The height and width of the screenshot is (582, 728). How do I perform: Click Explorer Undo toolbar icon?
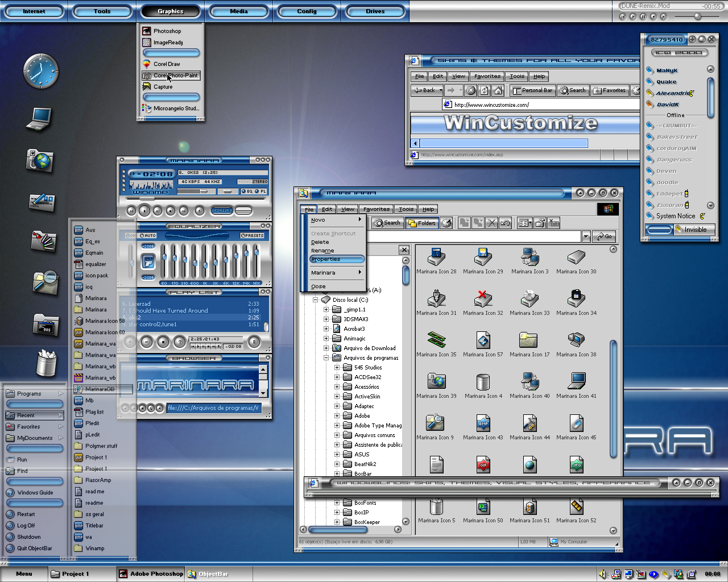point(506,223)
